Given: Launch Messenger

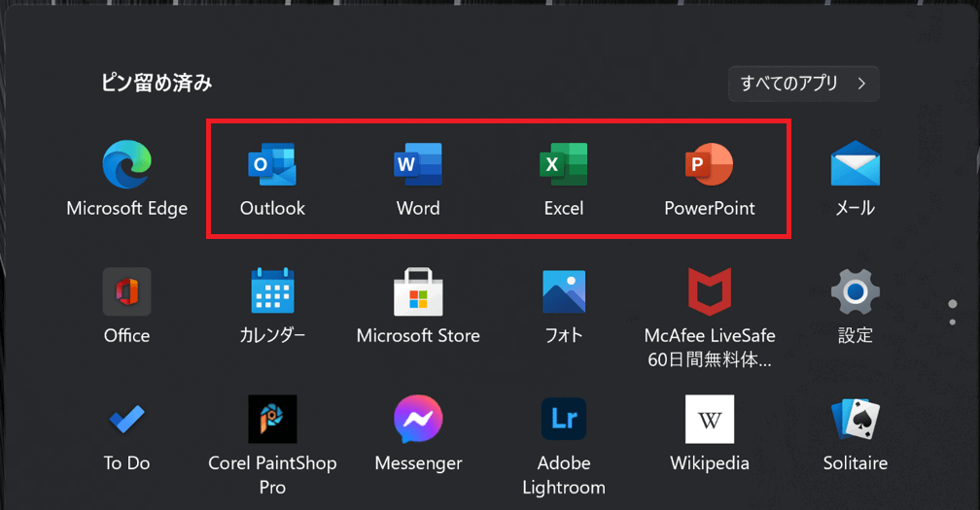Looking at the screenshot, I should point(418,419).
